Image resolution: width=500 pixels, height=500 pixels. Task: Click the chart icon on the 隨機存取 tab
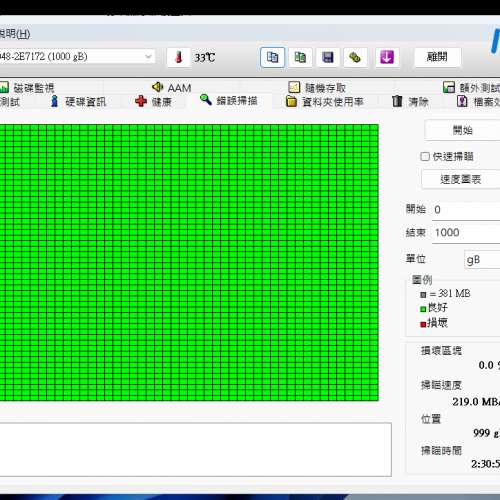coord(294,87)
